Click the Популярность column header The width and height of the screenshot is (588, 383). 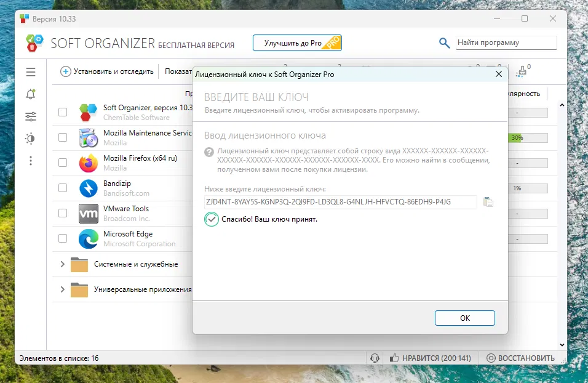(524, 94)
